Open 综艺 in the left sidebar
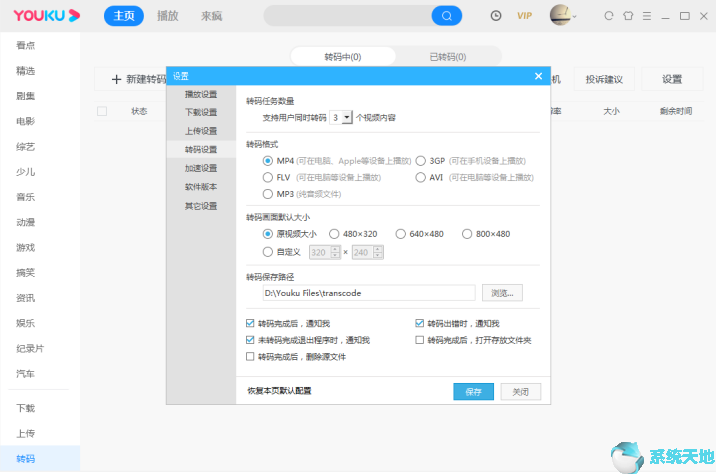The height and width of the screenshot is (474, 716). tap(26, 147)
